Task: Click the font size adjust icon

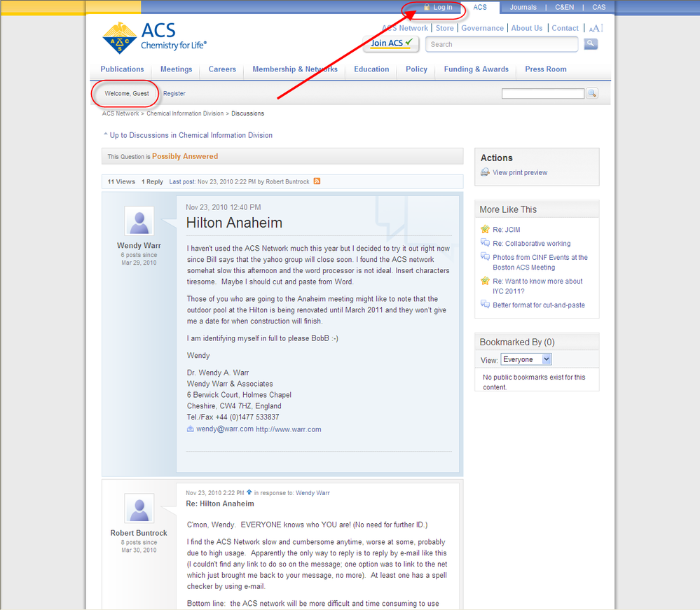Action: 596,28
